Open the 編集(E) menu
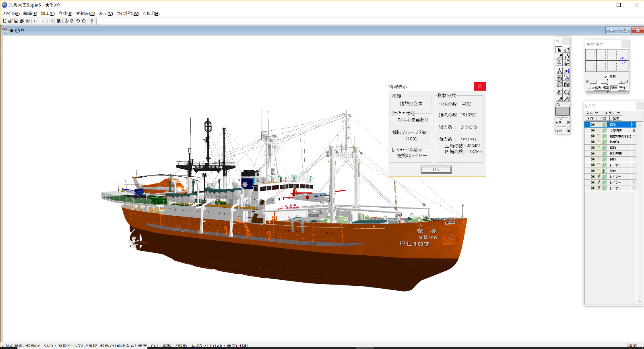The width and height of the screenshot is (644, 349). coord(30,13)
